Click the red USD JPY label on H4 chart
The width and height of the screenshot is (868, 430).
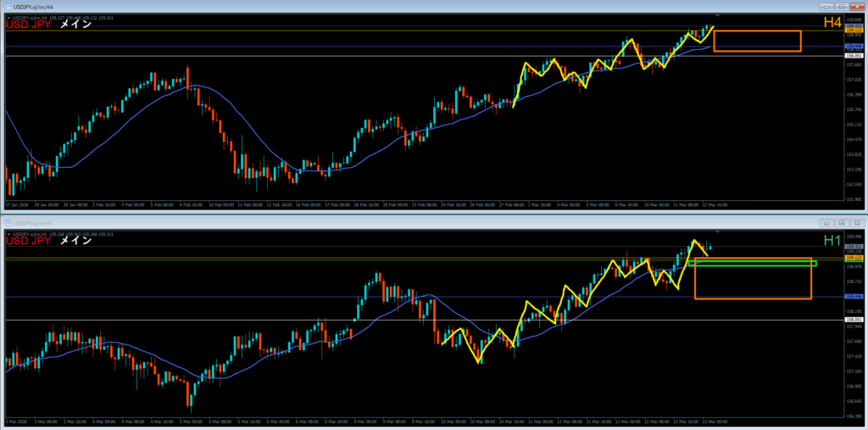29,25
